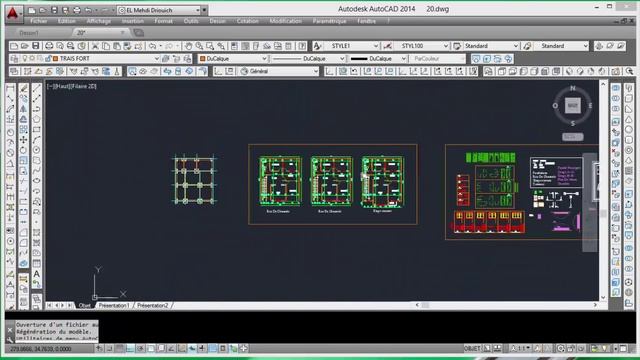The width and height of the screenshot is (640, 360).
Task: Click the Save icon in standard toolbar
Action: [36, 46]
